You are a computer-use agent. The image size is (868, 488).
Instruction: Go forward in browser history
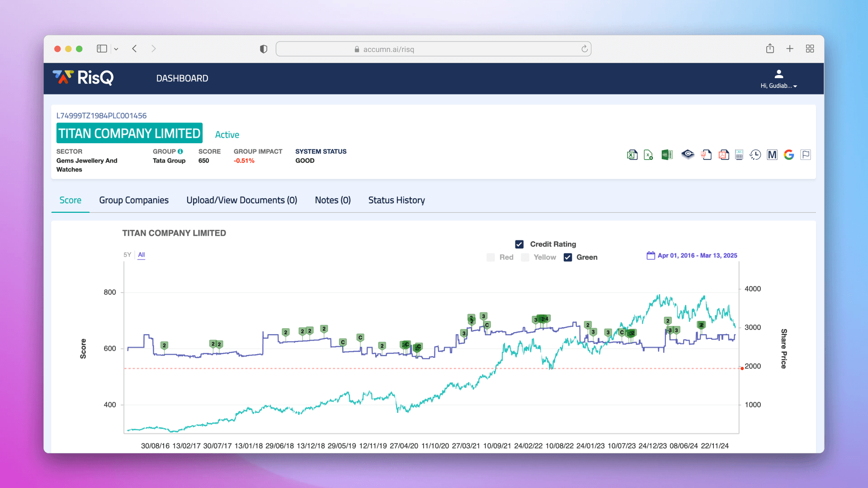tap(154, 49)
